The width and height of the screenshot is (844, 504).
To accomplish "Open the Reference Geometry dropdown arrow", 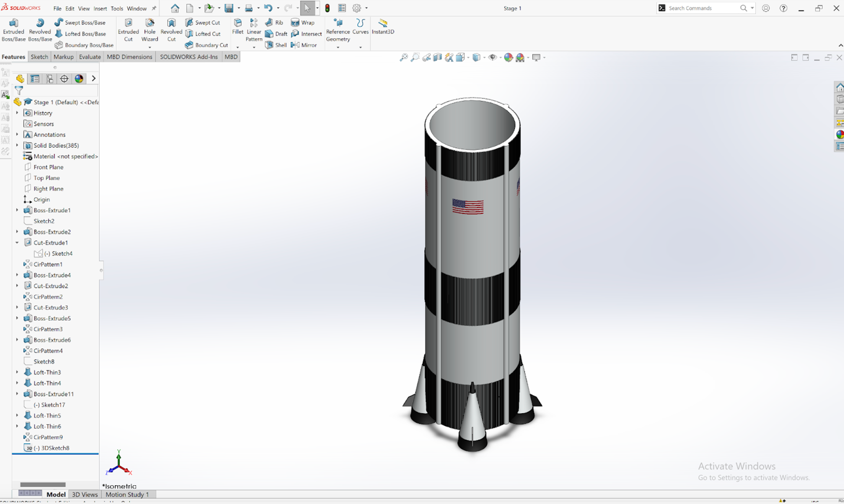I will click(x=338, y=47).
